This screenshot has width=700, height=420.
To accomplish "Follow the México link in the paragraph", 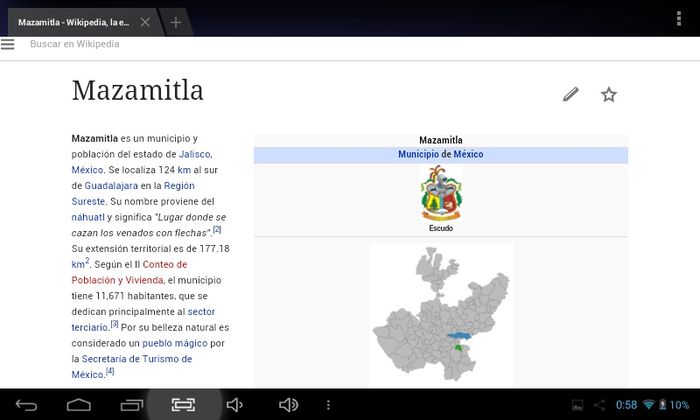I will point(87,170).
